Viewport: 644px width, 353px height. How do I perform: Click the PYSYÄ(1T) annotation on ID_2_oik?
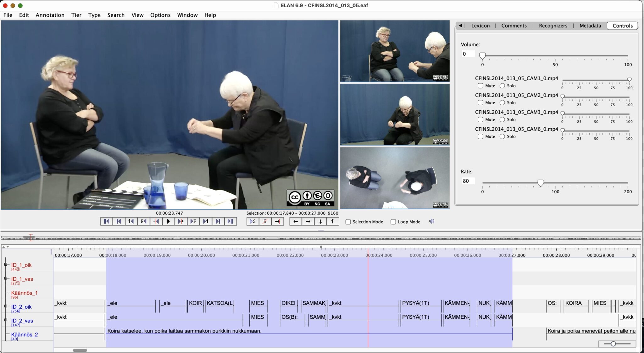coord(415,303)
